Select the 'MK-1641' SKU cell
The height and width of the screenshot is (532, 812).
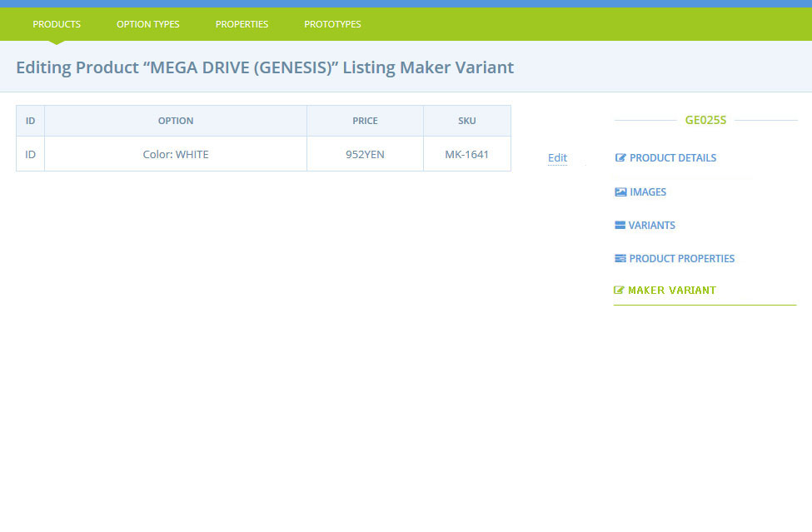[467, 154]
